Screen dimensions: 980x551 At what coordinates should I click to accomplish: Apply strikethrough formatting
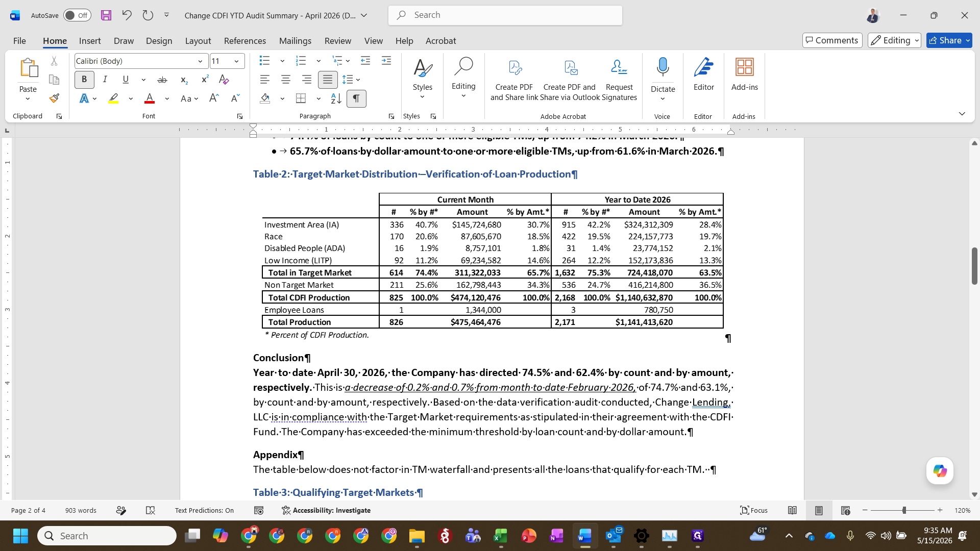[162, 80]
